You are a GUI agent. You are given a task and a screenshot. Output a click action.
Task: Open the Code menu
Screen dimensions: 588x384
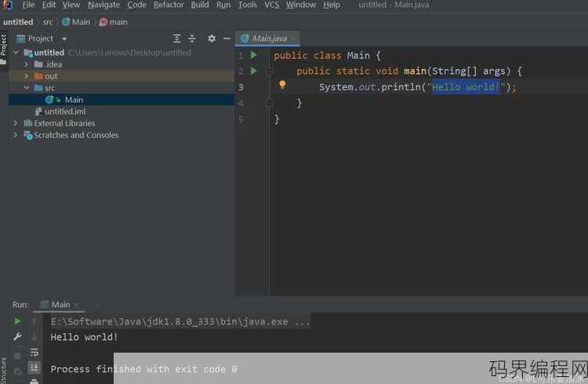pos(137,5)
